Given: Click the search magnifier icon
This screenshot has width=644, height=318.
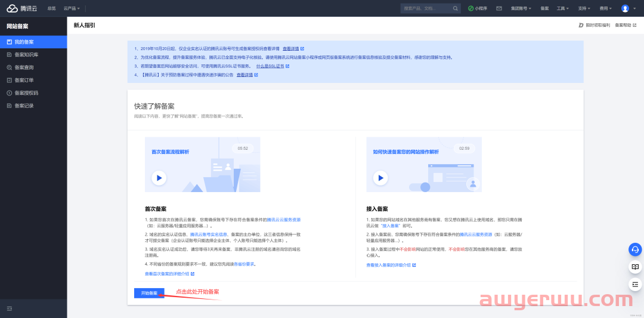Looking at the screenshot, I should [x=456, y=8].
